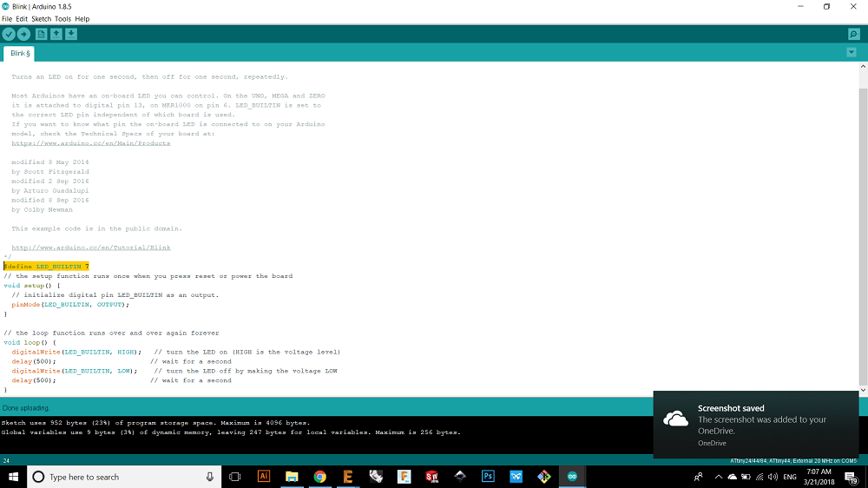The image size is (868, 488).
Task: Open the orange E application in taskbar
Action: (x=348, y=477)
